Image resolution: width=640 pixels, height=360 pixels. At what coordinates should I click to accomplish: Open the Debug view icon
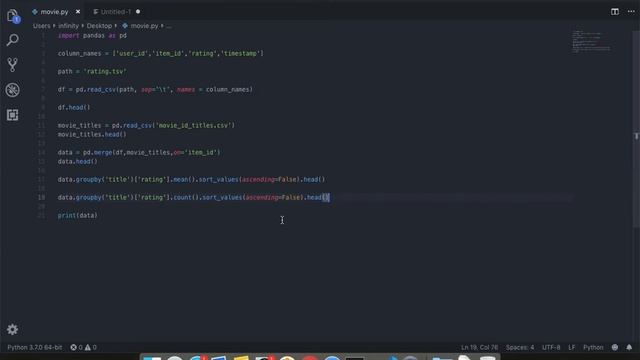[13, 90]
